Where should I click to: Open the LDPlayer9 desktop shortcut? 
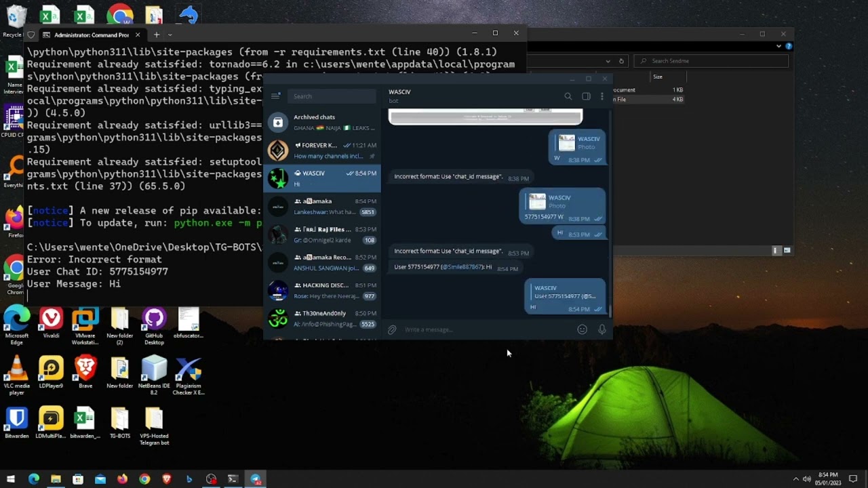tap(51, 371)
